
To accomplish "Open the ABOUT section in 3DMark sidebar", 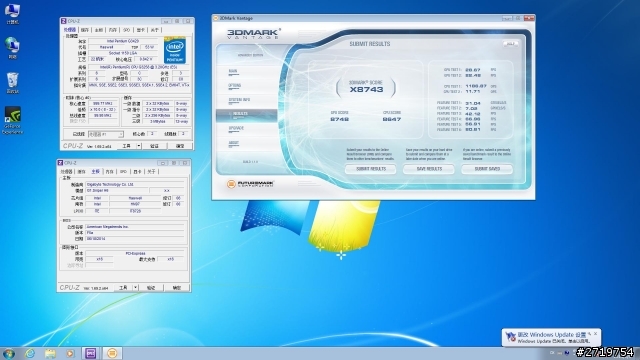I will tap(246, 143).
